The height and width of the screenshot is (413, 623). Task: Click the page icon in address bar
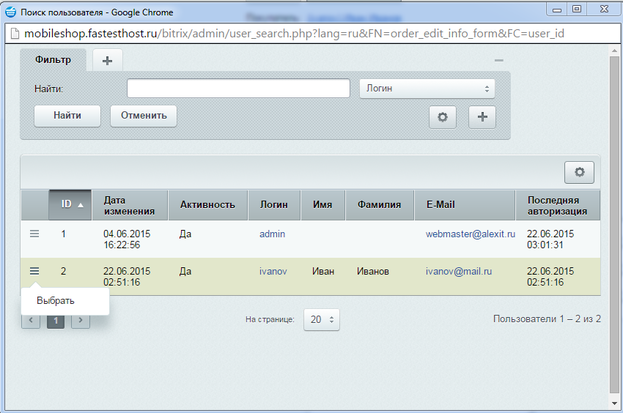(x=15, y=34)
